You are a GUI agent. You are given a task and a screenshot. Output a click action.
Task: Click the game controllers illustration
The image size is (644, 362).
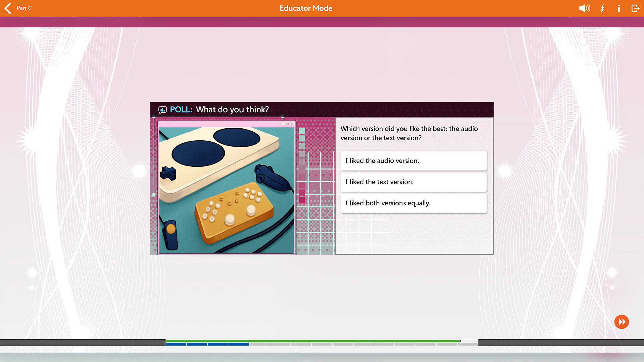coord(226,190)
